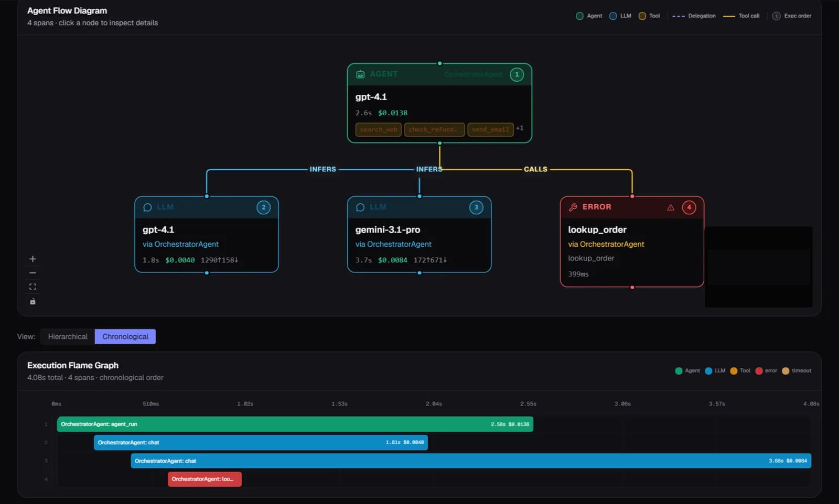Zoom out with the minus control
This screenshot has width=839, height=504.
click(33, 273)
